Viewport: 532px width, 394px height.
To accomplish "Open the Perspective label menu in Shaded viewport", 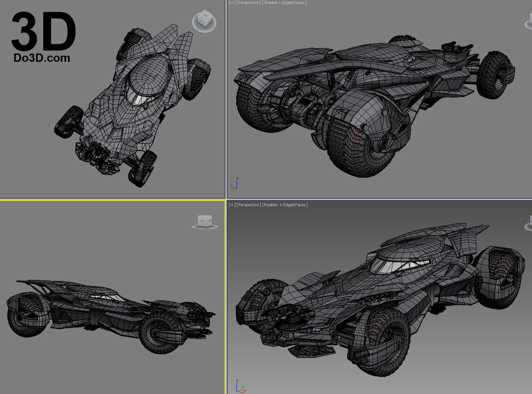I will (249, 3).
